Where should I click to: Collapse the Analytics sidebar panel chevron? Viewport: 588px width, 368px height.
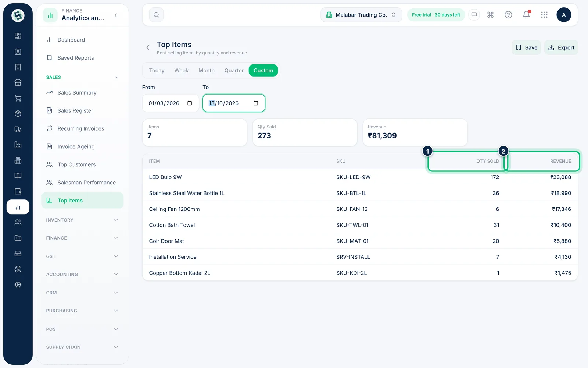pos(116,15)
